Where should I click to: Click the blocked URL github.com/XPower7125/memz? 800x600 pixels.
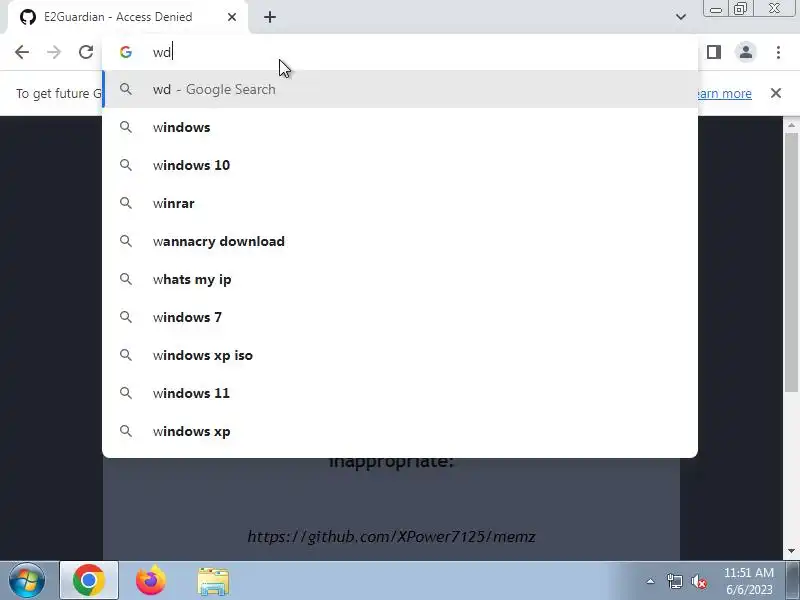coord(391,537)
